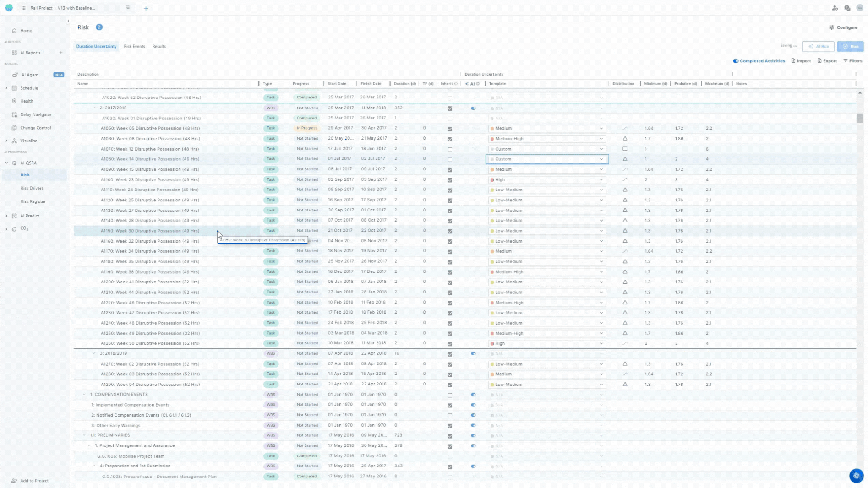
Task: Collapse the 3: 2018/2019 WBS group
Action: pos(94,353)
